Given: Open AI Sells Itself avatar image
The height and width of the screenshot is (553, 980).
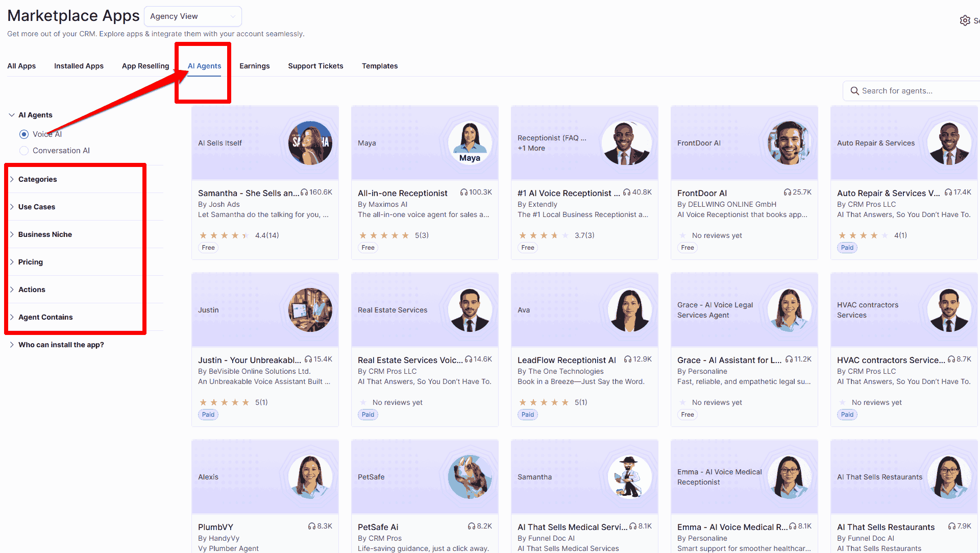Looking at the screenshot, I should tap(310, 143).
